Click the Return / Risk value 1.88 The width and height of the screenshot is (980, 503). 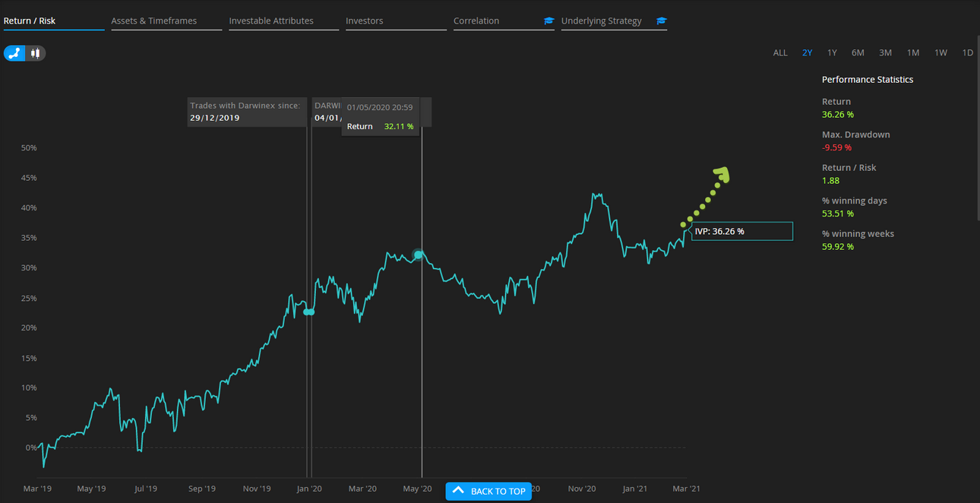click(x=830, y=181)
